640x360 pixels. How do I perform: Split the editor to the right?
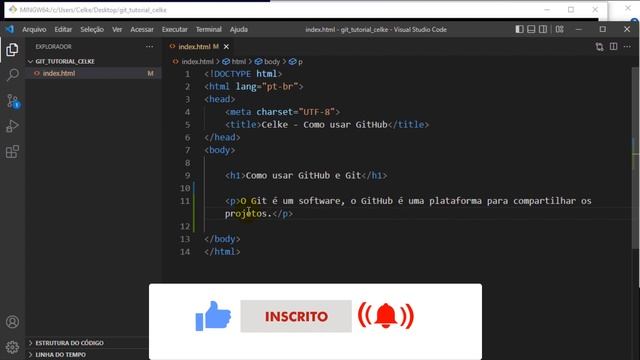[613, 47]
